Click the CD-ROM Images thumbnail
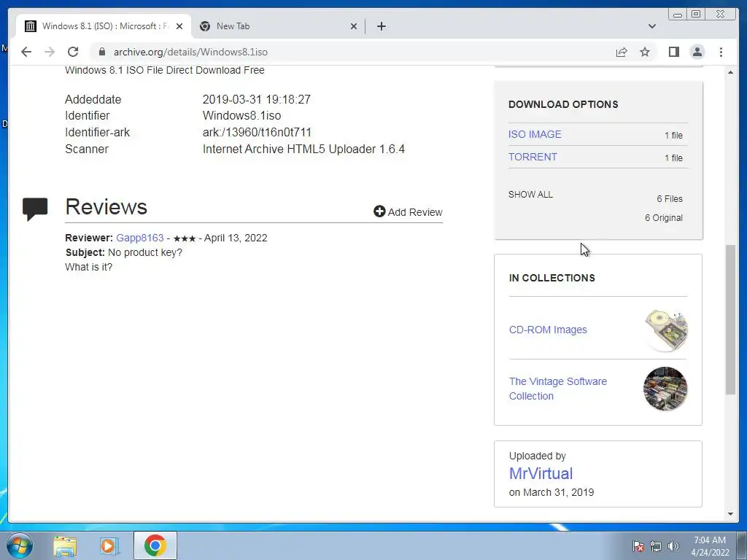747x560 pixels. click(665, 330)
